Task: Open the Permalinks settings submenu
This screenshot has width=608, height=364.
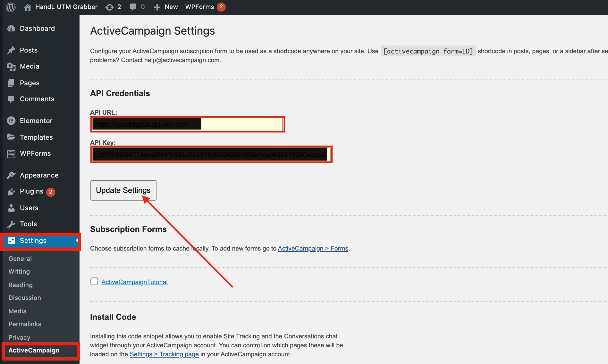Action: (x=25, y=324)
